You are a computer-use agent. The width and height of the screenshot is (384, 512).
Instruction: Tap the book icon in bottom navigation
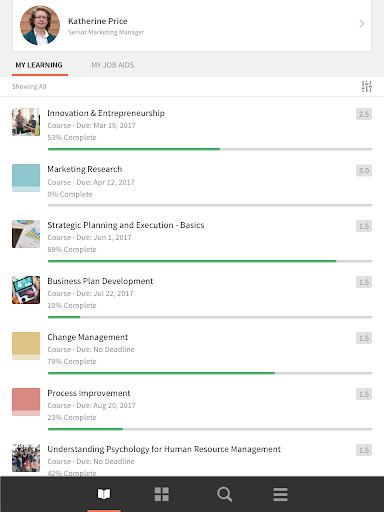pos(104,494)
